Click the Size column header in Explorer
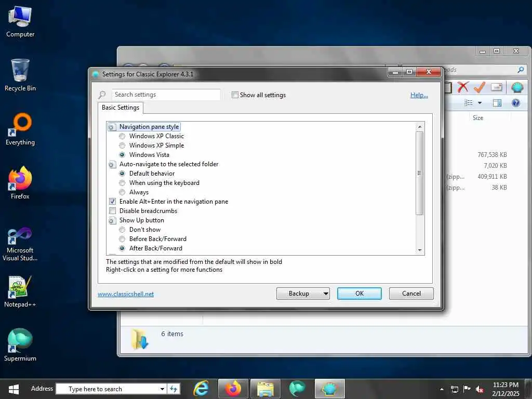This screenshot has width=532, height=399. click(478, 118)
